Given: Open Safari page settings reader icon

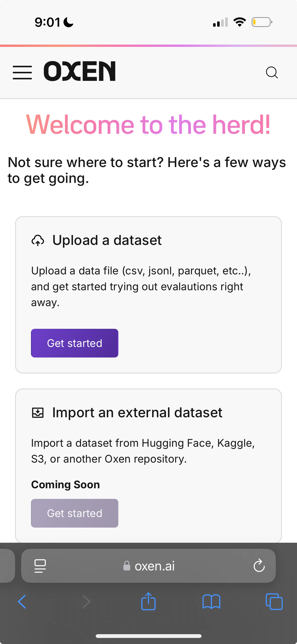Looking at the screenshot, I should coord(40,566).
